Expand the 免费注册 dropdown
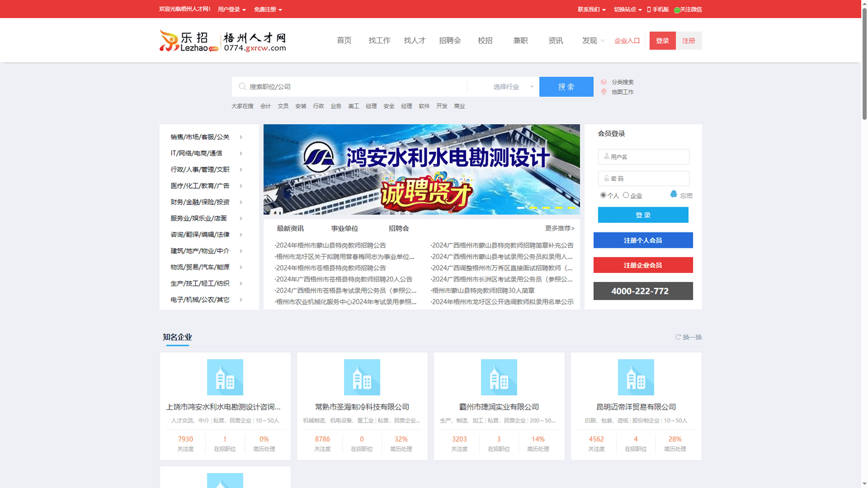 [x=268, y=10]
